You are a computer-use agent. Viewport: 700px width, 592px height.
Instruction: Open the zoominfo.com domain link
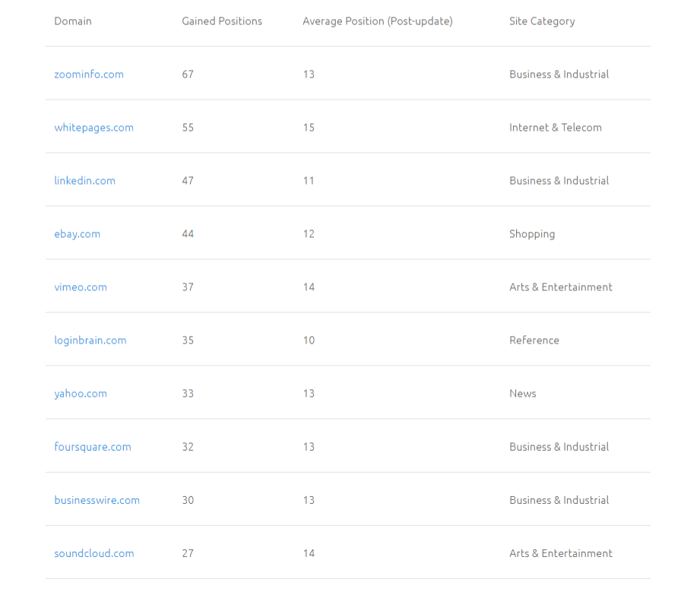click(89, 74)
